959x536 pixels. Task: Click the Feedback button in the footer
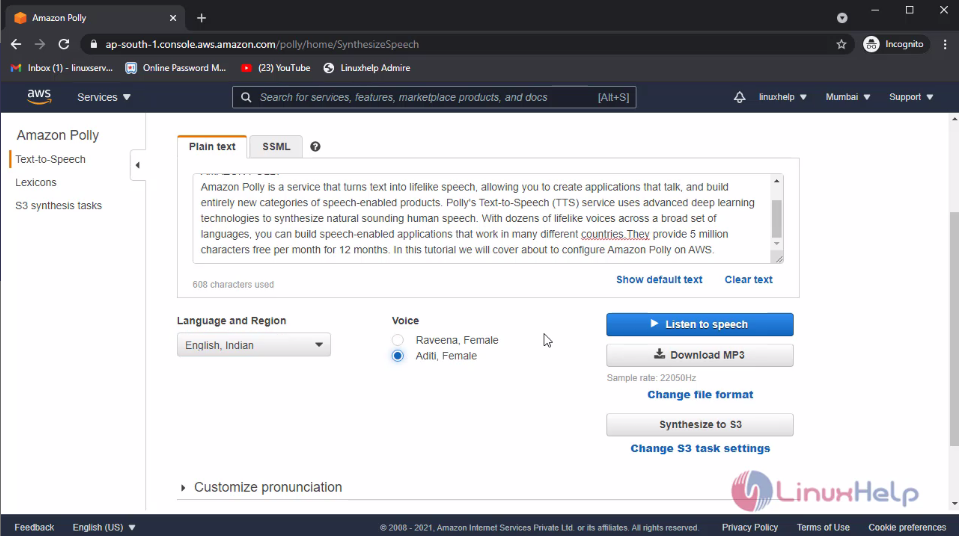click(34, 527)
